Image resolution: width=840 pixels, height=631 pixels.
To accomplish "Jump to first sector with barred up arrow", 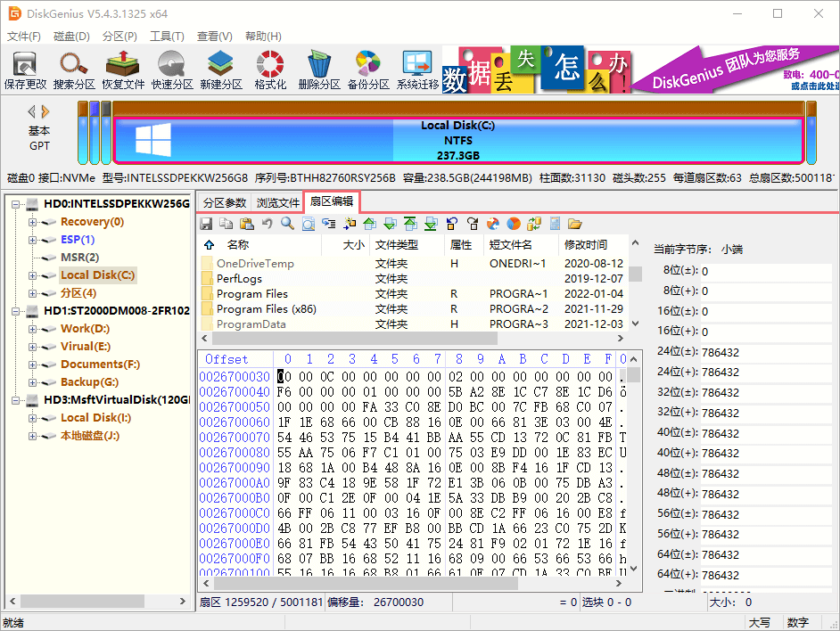I will (410, 224).
